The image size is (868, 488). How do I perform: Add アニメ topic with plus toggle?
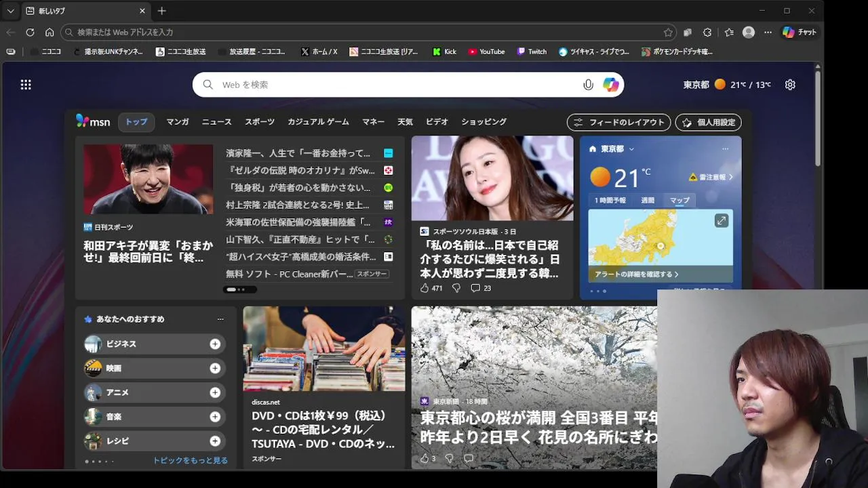pos(215,392)
